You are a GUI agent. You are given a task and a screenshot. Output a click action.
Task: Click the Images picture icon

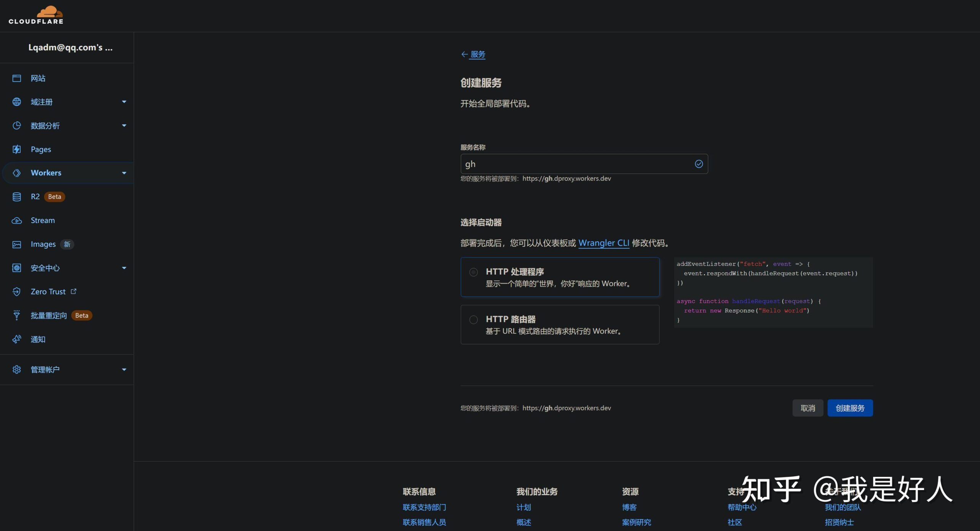click(16, 244)
